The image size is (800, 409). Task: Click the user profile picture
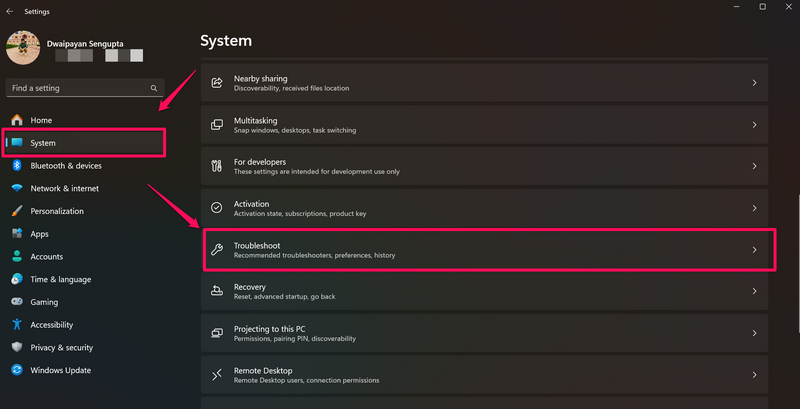23,48
